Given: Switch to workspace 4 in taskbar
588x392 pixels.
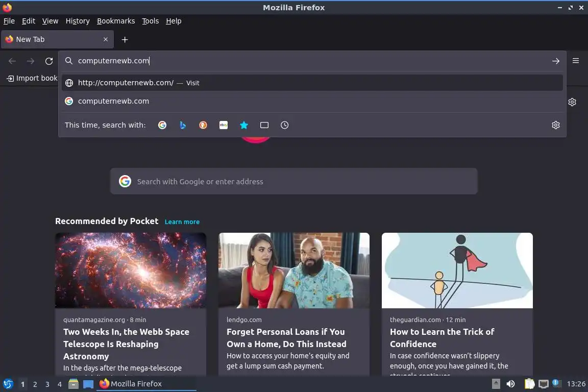Looking at the screenshot, I should (x=60, y=384).
